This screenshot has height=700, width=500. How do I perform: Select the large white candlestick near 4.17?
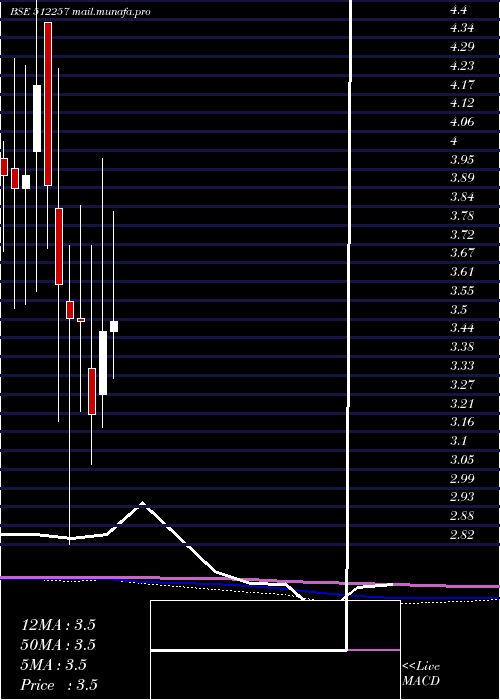click(x=37, y=118)
